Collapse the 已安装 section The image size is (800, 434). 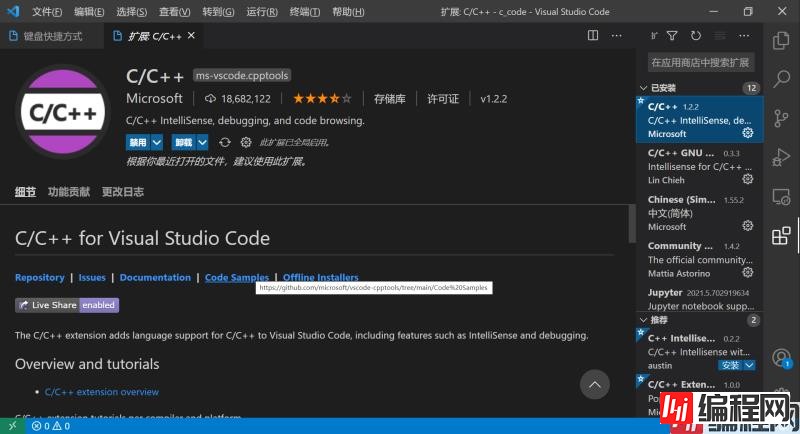(644, 88)
